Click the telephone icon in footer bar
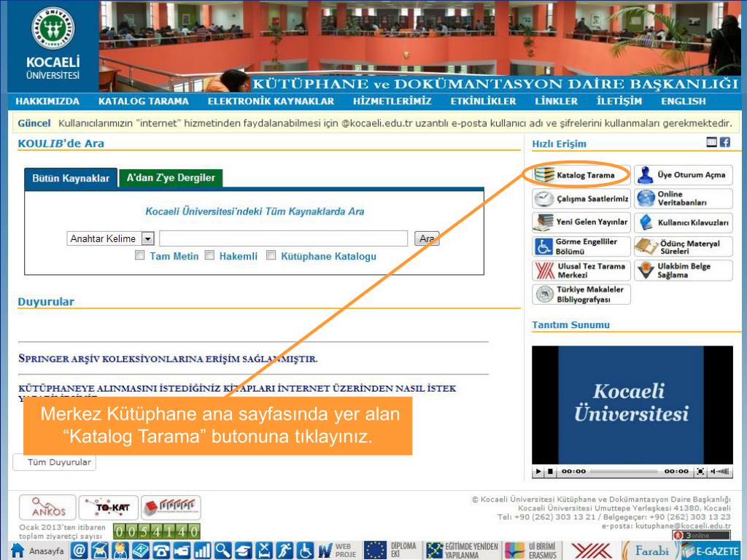The image size is (747, 560). click(x=161, y=551)
